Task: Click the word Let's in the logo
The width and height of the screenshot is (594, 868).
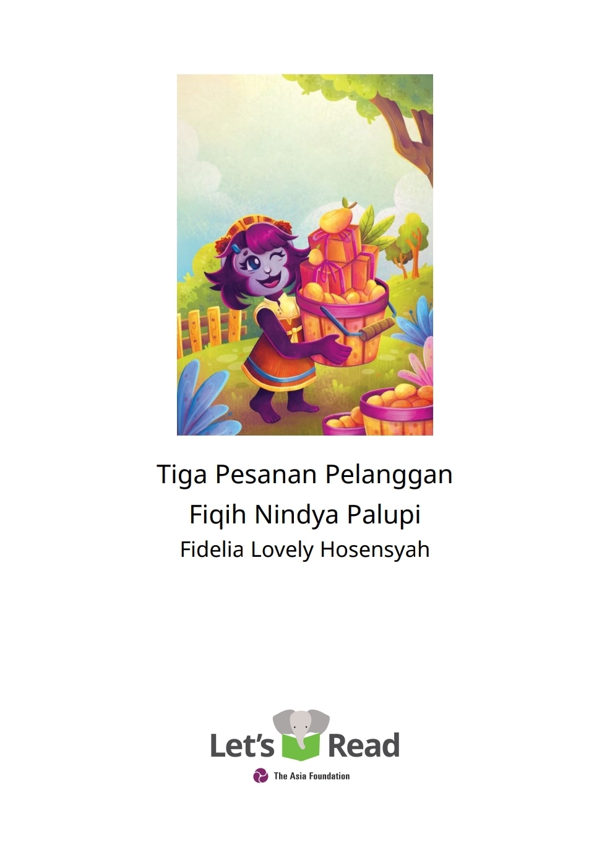Action: pyautogui.click(x=242, y=746)
